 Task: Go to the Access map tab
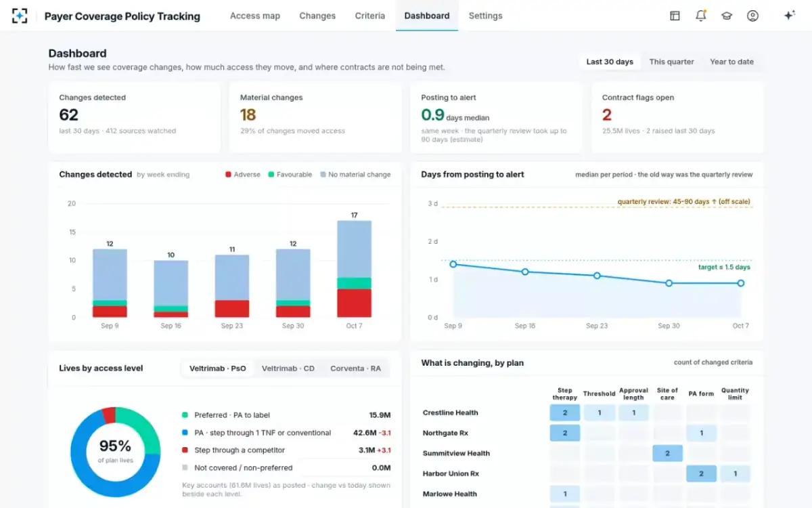point(255,16)
